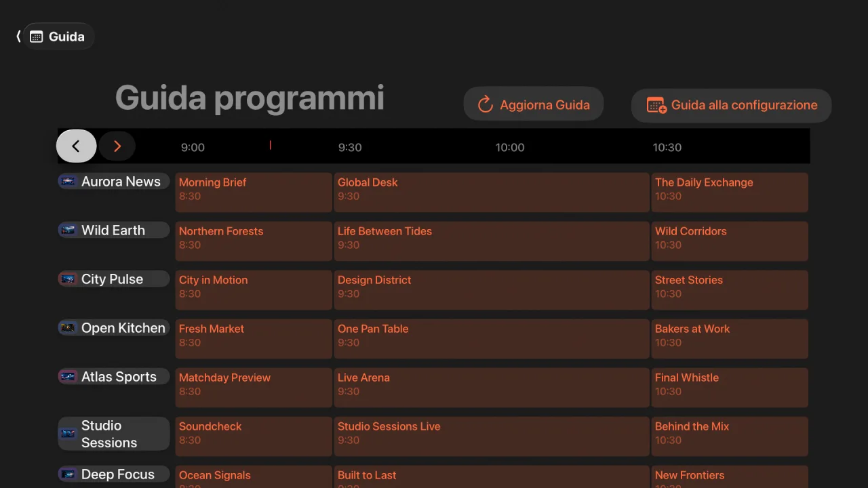
Task: Open the Live Arena program
Action: tap(492, 388)
